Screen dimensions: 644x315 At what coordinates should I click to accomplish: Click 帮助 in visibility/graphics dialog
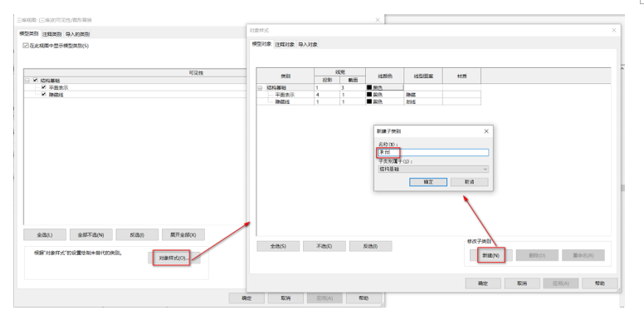363,298
